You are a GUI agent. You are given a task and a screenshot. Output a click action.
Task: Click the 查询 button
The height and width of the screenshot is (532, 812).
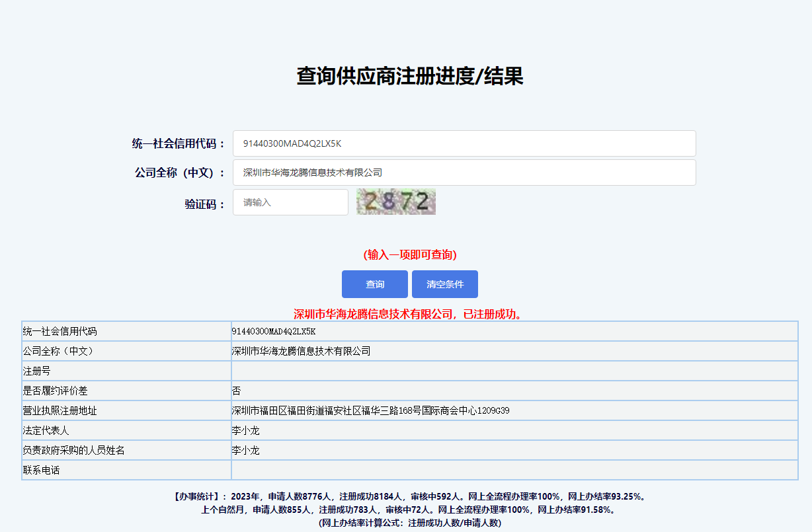(374, 284)
